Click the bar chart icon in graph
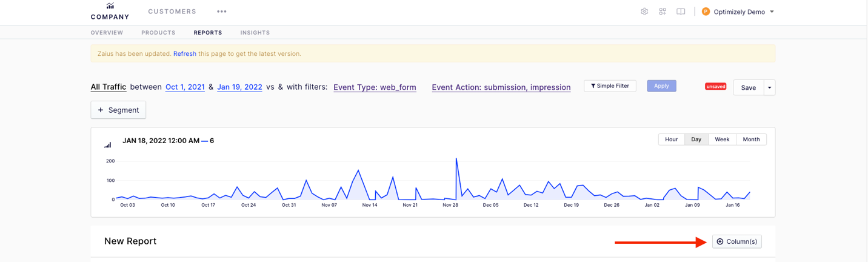Screen dimensions: 868x262 pos(108,145)
